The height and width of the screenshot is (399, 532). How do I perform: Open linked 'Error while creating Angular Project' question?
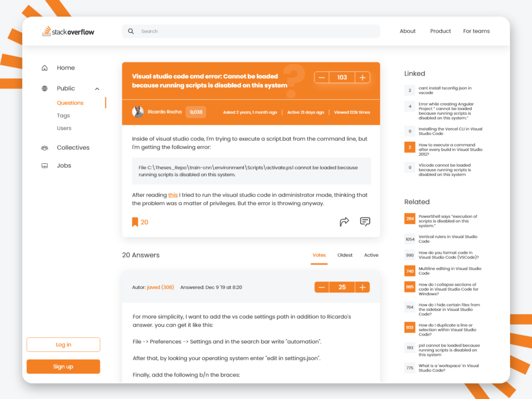point(446,111)
